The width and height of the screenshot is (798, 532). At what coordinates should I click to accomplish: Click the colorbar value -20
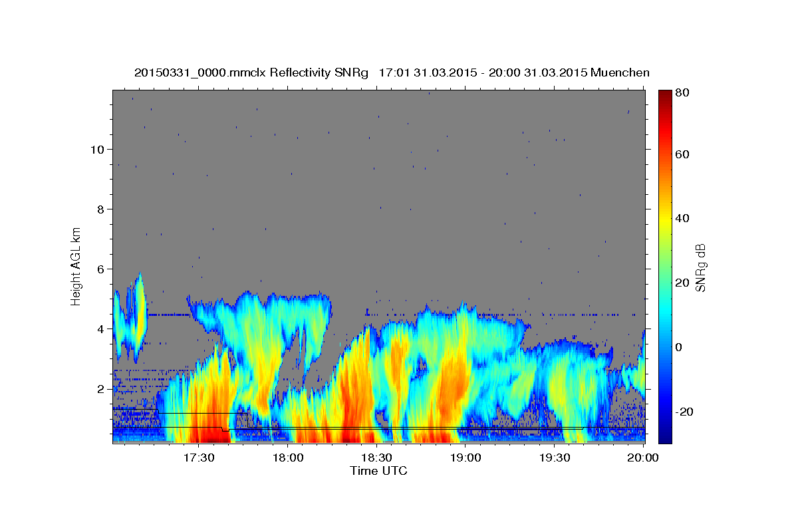(x=684, y=412)
